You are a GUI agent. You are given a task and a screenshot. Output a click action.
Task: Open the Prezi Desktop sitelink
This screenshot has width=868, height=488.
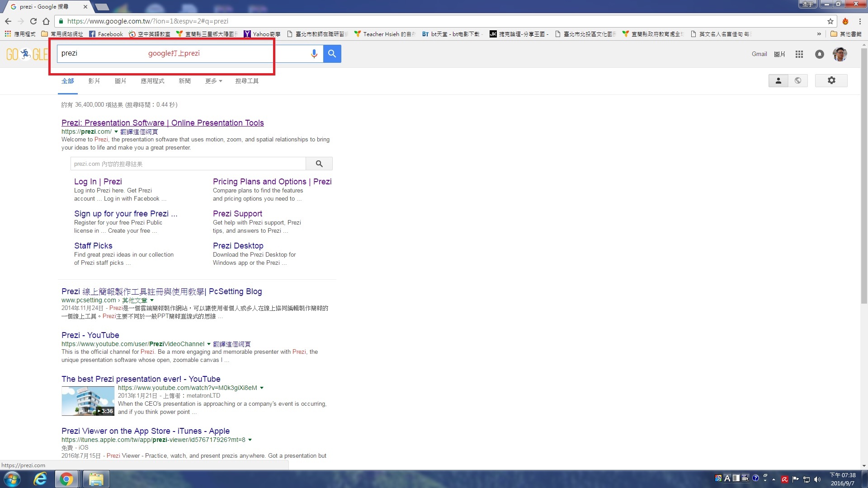[238, 246]
